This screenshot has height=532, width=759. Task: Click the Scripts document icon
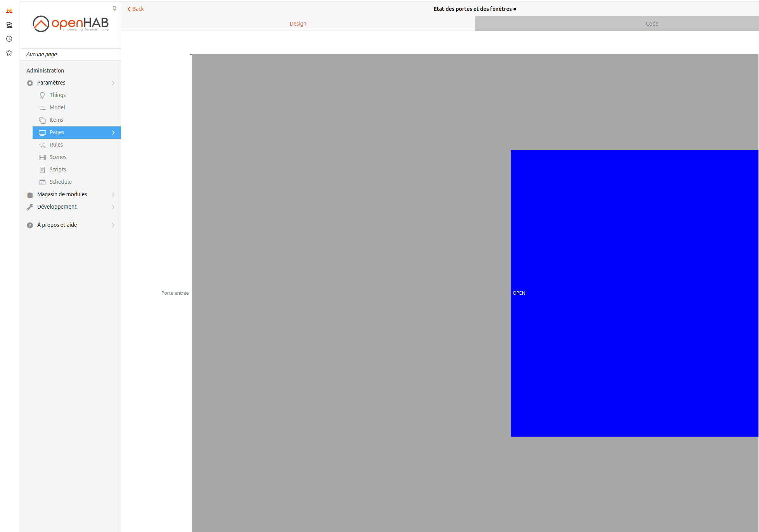point(42,170)
